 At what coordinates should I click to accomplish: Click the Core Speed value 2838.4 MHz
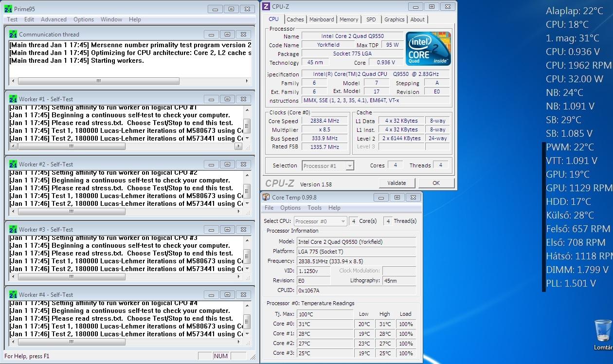324,121
